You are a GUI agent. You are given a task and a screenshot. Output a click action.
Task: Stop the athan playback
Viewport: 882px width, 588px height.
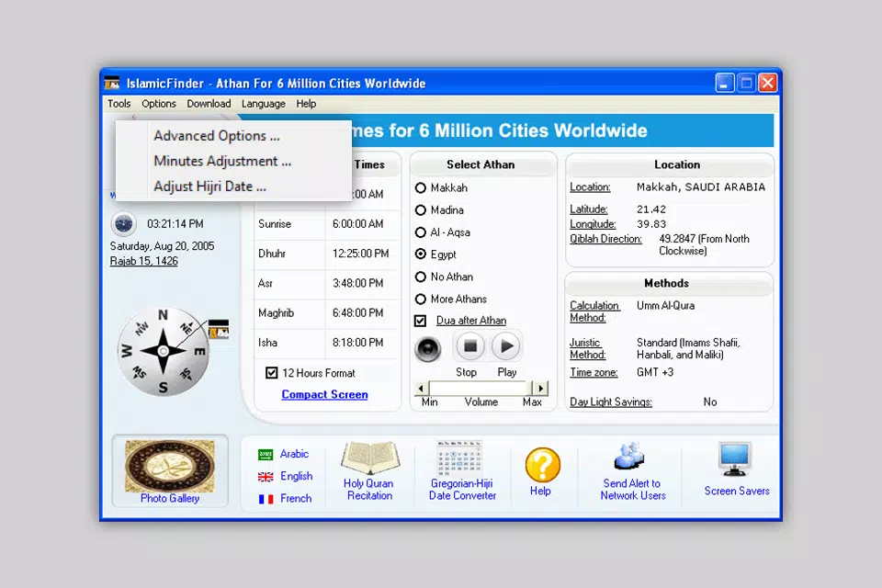pyautogui.click(x=469, y=346)
